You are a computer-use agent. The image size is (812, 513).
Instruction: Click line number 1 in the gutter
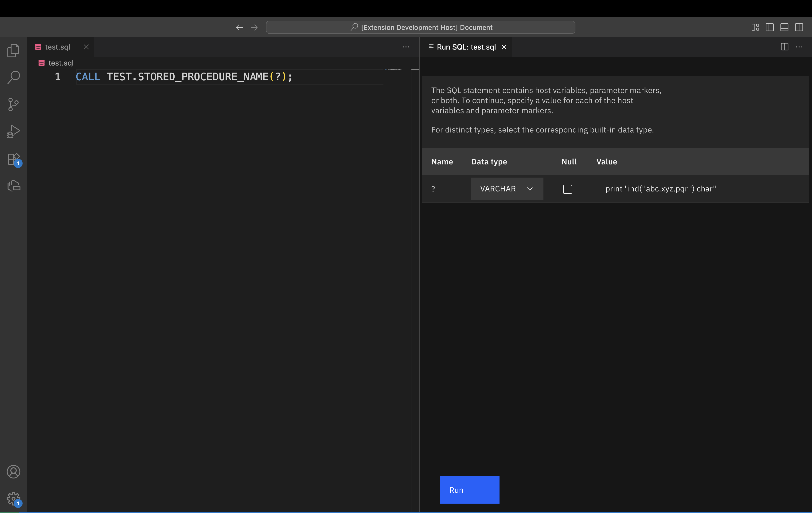58,77
